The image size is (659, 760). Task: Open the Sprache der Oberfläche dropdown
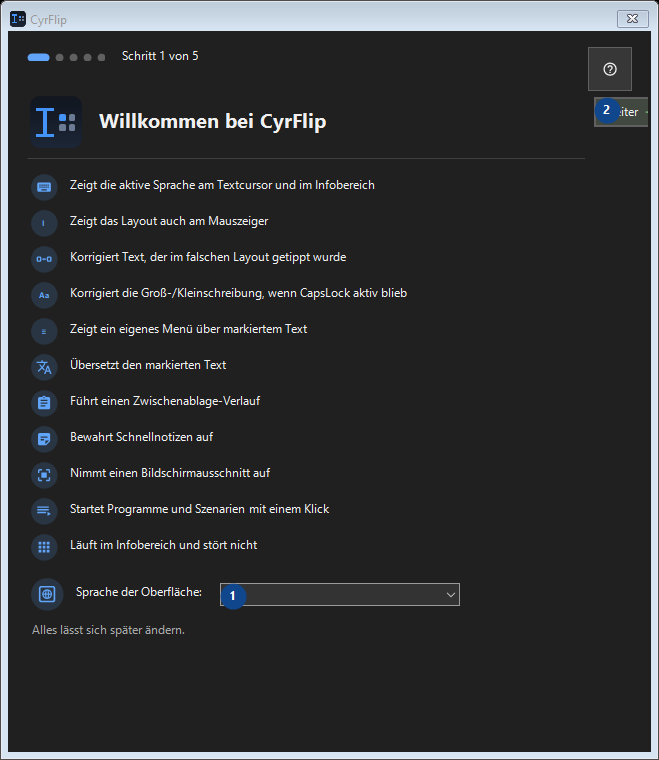click(x=340, y=594)
